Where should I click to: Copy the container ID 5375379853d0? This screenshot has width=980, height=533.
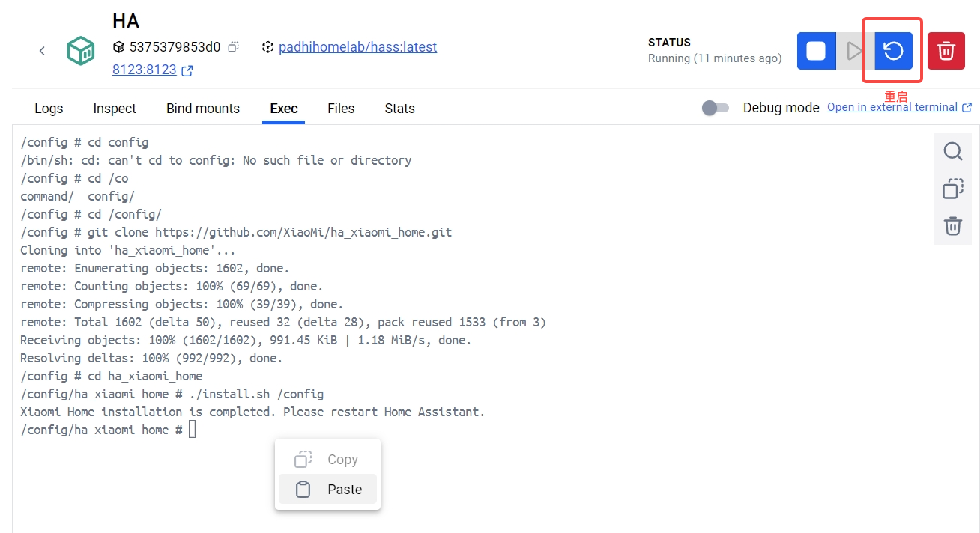point(234,47)
